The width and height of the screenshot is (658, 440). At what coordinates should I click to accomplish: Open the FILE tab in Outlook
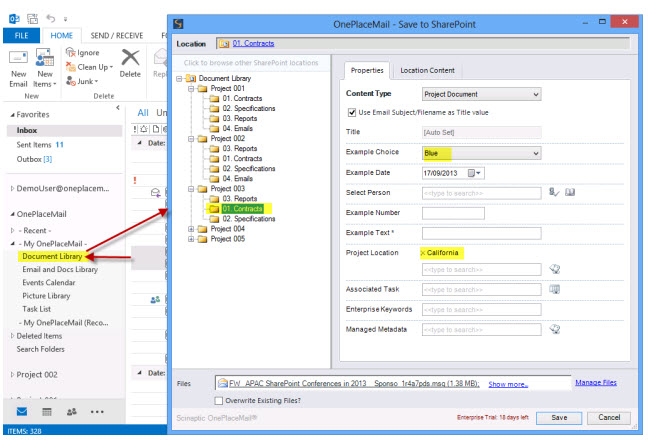(x=21, y=35)
